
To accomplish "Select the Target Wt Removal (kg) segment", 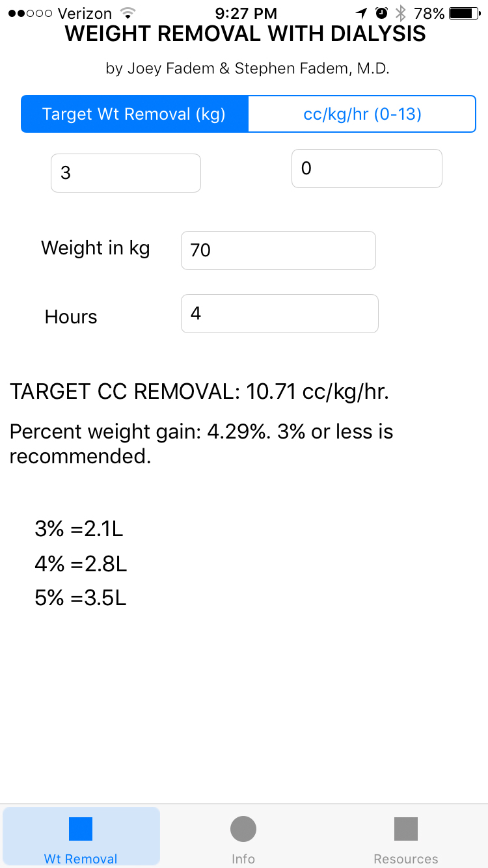I will [x=134, y=115].
